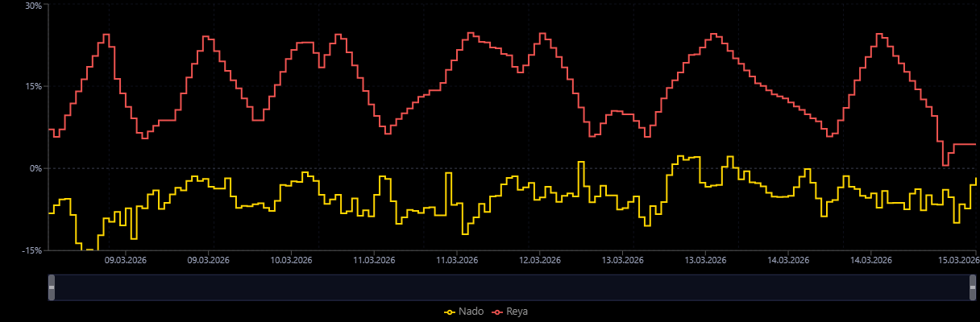Click the 0% y-axis label
Image resolution: width=980 pixels, height=322 pixels.
coord(35,168)
